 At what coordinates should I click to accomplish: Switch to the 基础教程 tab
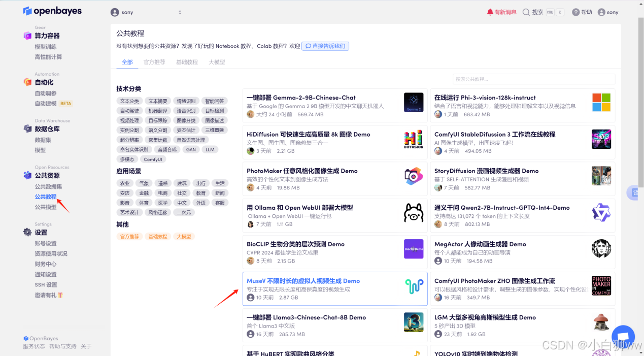[x=187, y=62]
